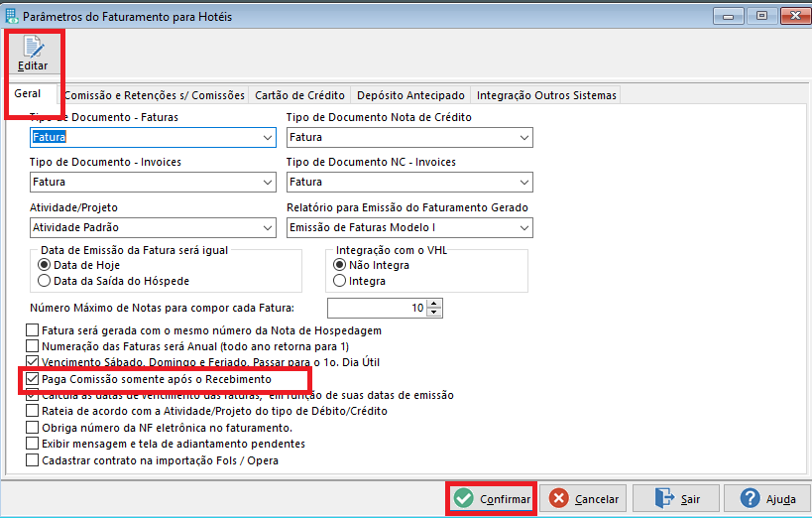Switch to Geral tab
Viewport: 812px width, 518px height.
click(28, 94)
